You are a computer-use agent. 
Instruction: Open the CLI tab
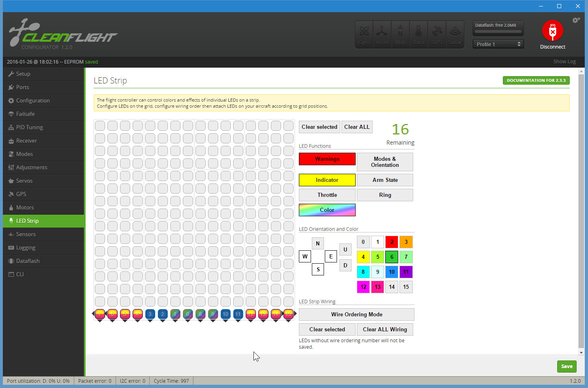click(x=43, y=274)
